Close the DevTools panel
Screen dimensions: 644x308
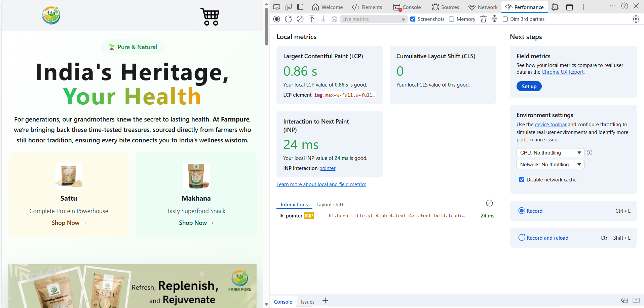(636, 6)
